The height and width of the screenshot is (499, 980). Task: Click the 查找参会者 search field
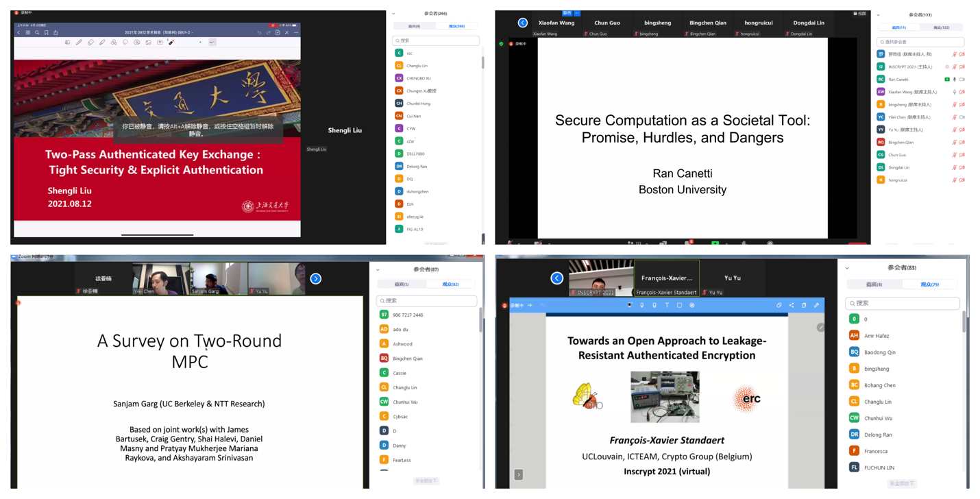click(920, 42)
